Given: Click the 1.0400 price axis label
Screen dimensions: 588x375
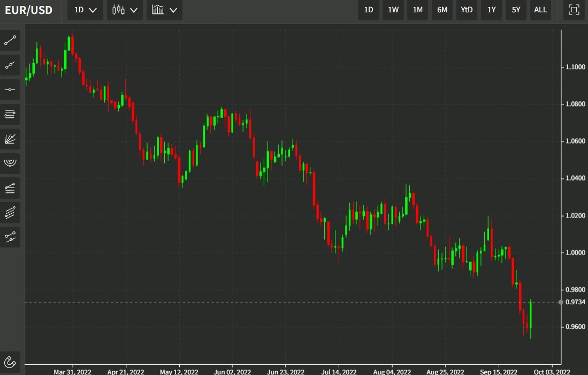Looking at the screenshot, I should pyautogui.click(x=575, y=178).
